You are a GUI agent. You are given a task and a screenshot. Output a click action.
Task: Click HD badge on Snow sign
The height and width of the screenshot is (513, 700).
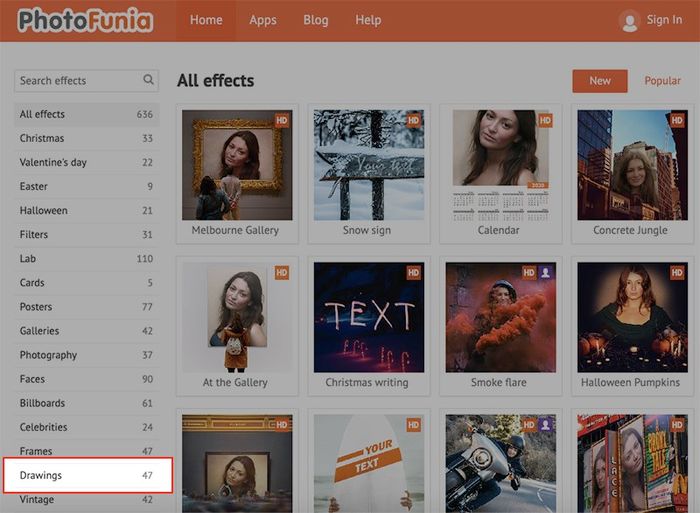pyautogui.click(x=413, y=120)
